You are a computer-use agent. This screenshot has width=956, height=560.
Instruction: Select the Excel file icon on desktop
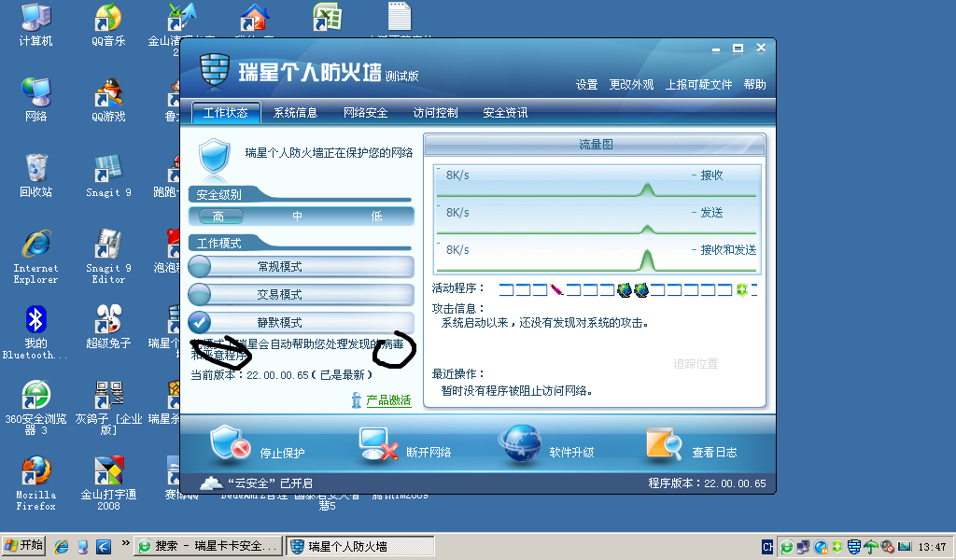point(327,17)
